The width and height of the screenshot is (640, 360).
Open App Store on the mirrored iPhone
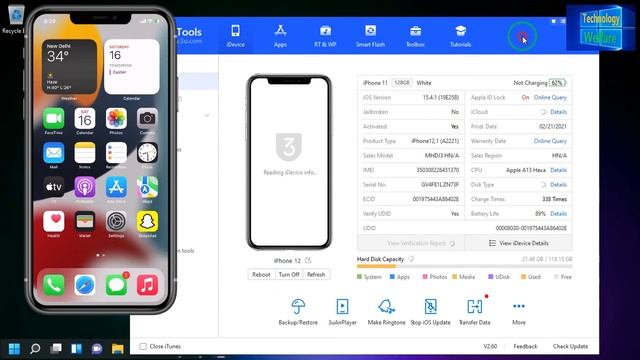point(116,187)
